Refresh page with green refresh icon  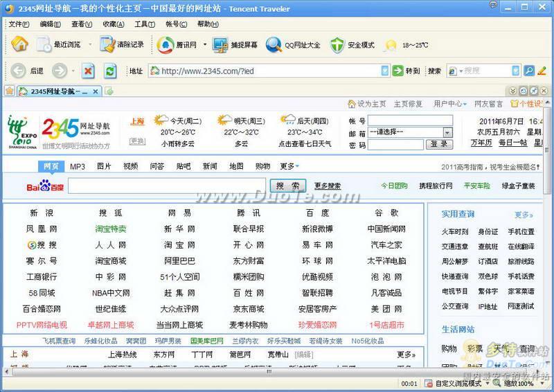110,71
